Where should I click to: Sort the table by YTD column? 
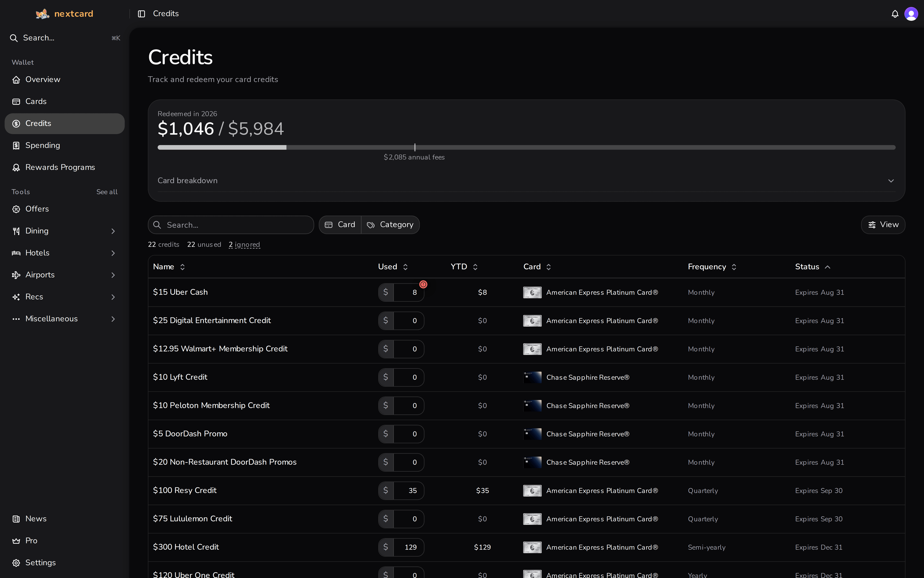point(464,267)
